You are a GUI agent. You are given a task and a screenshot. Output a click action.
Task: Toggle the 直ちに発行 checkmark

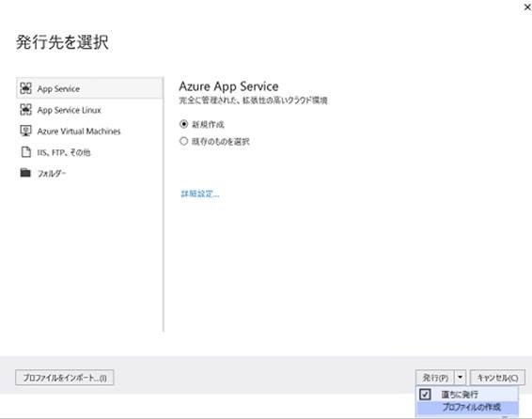pos(425,395)
